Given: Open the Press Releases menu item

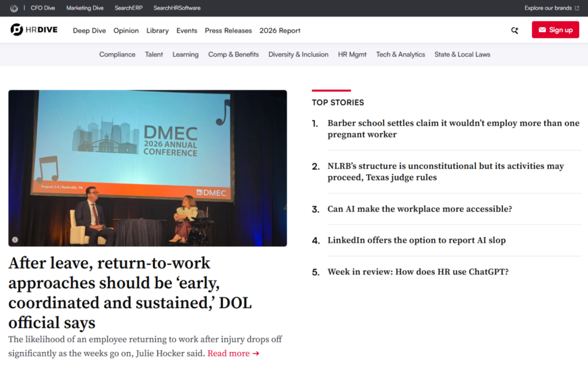Looking at the screenshot, I should [229, 31].
